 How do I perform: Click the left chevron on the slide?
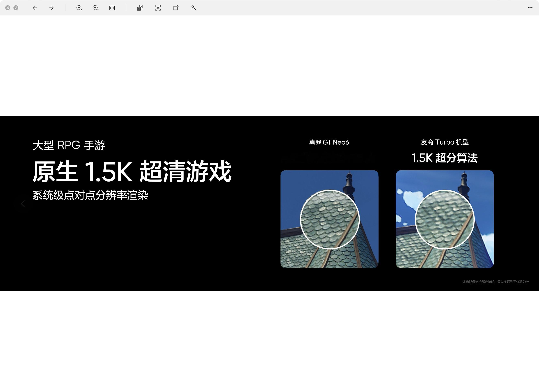coord(23,204)
